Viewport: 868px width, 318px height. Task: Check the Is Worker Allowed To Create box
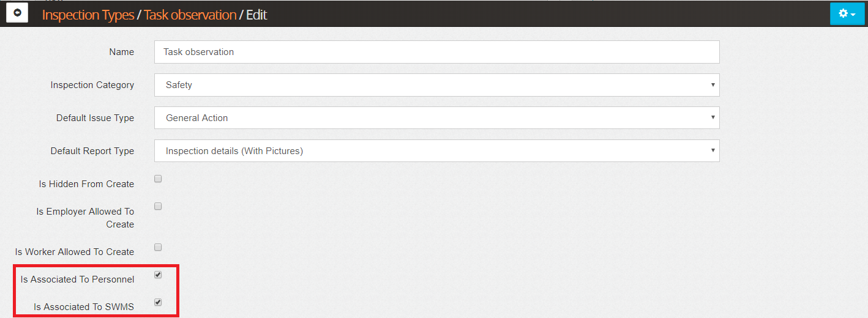click(x=158, y=248)
